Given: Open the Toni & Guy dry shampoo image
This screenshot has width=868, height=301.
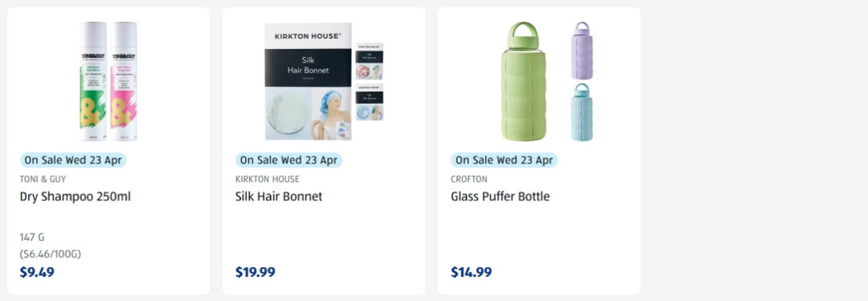Looking at the screenshot, I should (x=108, y=81).
